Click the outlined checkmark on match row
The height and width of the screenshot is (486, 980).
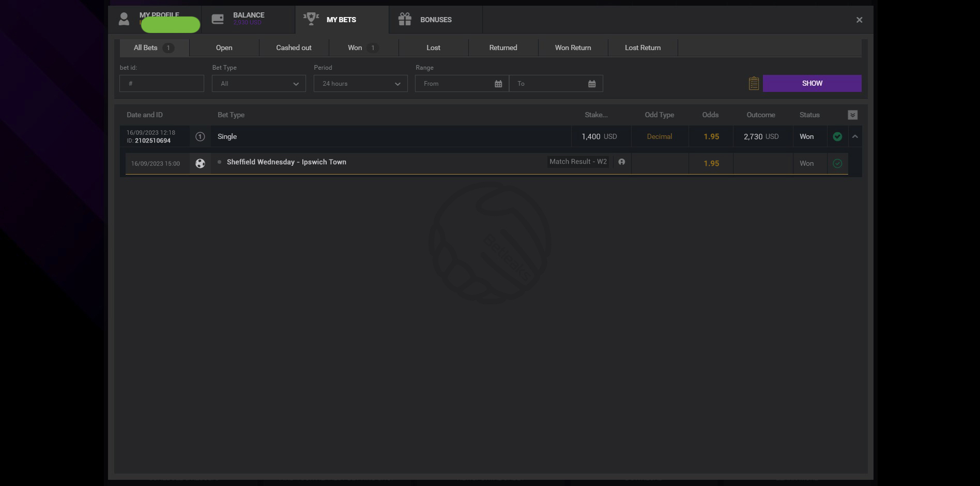coord(837,163)
